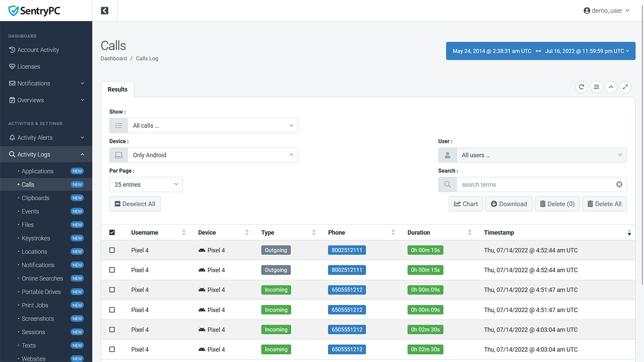Viewport: 644px width, 362px height.
Task: Expand the Activity Alerts menu
Action: pos(46,138)
